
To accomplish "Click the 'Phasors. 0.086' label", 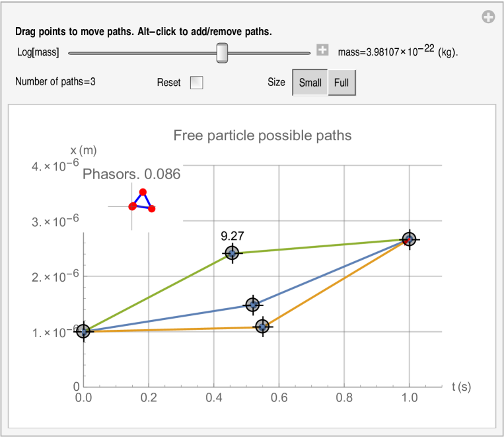I will [131, 174].
